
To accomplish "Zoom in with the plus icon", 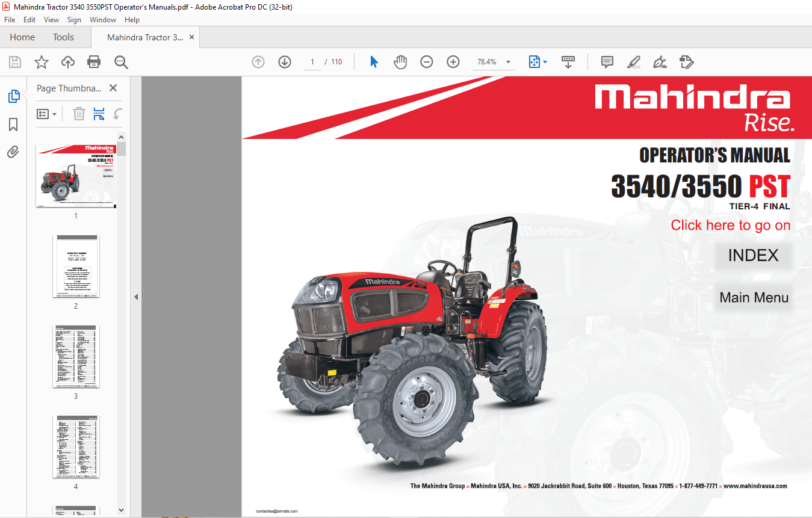I will point(453,62).
